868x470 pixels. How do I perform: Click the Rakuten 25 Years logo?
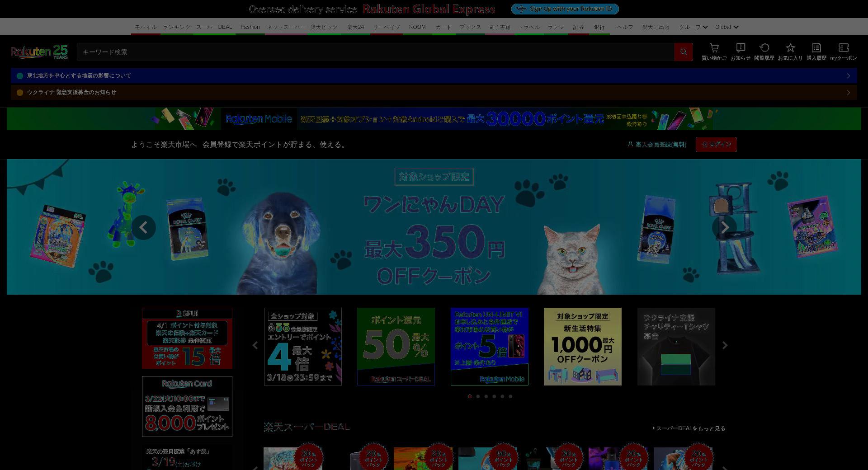(x=39, y=52)
